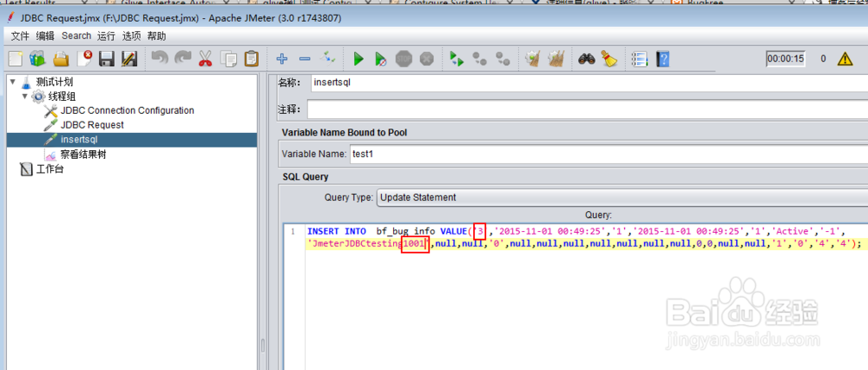Open the 帮助 menu
The image size is (868, 370).
point(156,36)
